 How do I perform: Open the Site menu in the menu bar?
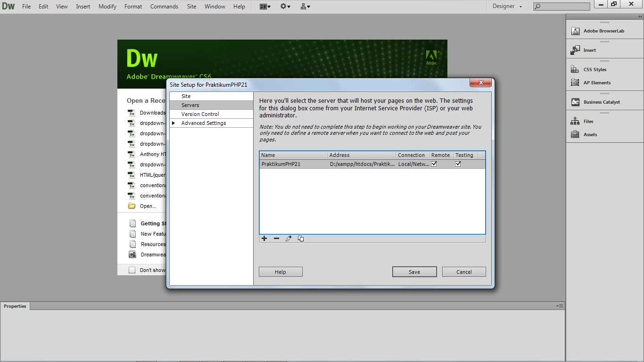191,7
